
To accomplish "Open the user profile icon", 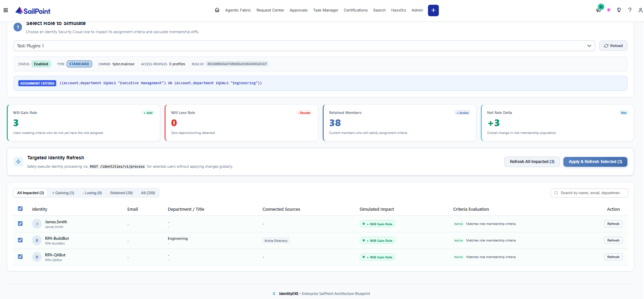I will 641,10.
